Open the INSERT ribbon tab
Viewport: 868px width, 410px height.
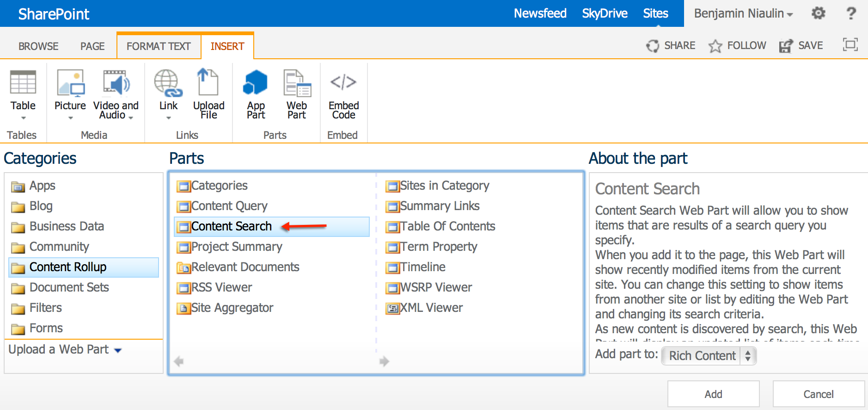coord(227,46)
